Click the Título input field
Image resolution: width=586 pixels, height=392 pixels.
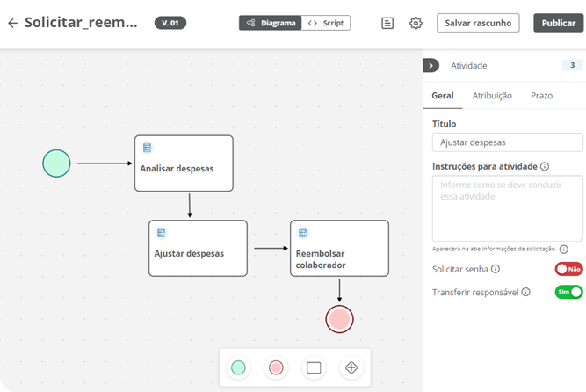pos(508,142)
